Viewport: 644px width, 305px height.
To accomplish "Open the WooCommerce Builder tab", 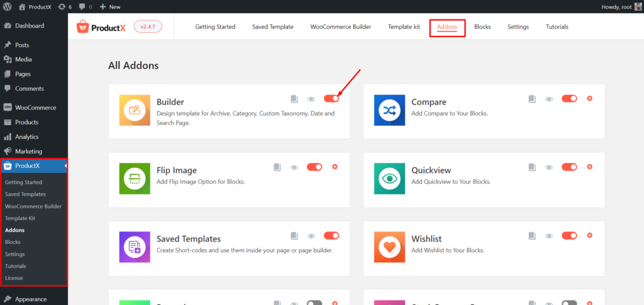I will [341, 26].
